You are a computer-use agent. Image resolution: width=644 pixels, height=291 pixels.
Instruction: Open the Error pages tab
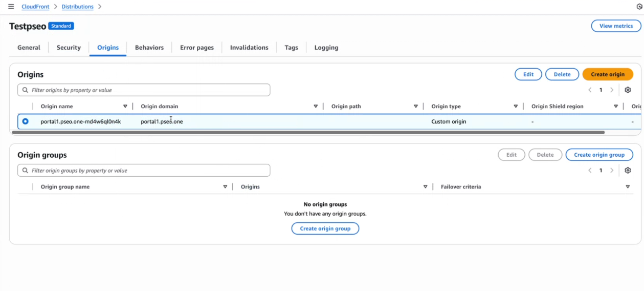pyautogui.click(x=197, y=48)
